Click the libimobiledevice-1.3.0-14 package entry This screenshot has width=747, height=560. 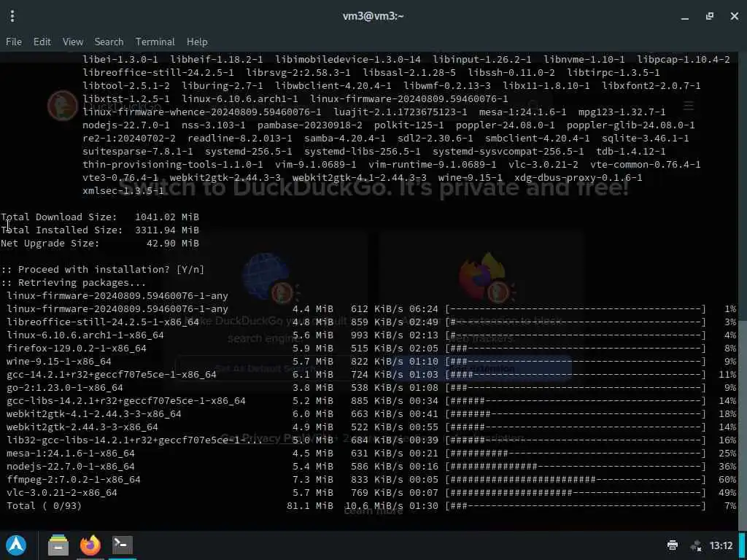click(348, 60)
